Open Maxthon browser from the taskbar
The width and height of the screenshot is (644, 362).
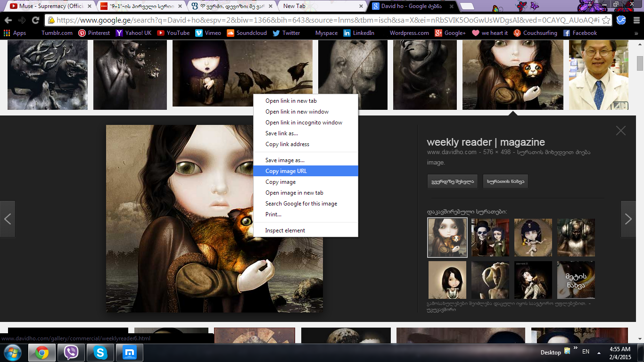point(129,353)
